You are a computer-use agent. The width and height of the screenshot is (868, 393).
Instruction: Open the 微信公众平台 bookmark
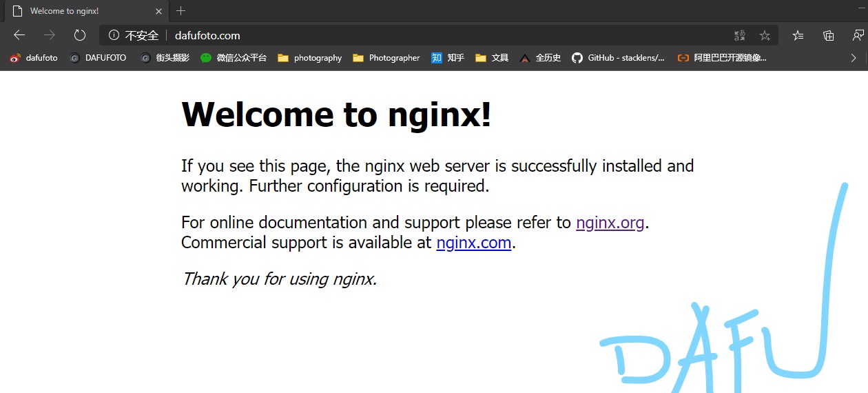(x=234, y=58)
